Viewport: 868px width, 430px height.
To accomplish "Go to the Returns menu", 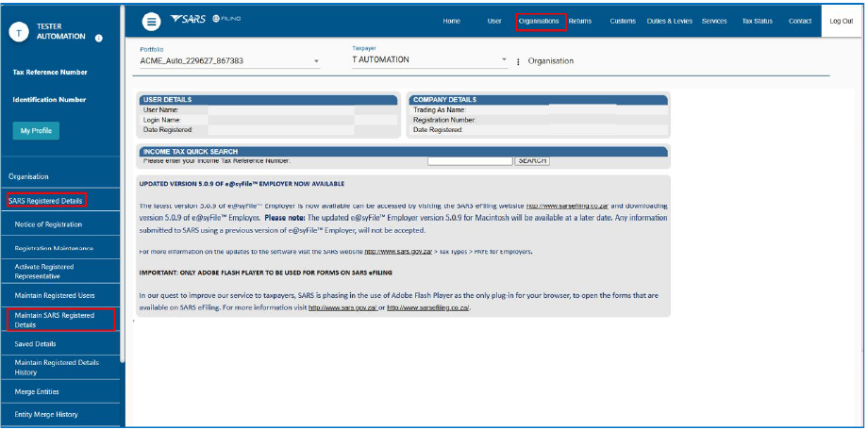I will tap(580, 21).
